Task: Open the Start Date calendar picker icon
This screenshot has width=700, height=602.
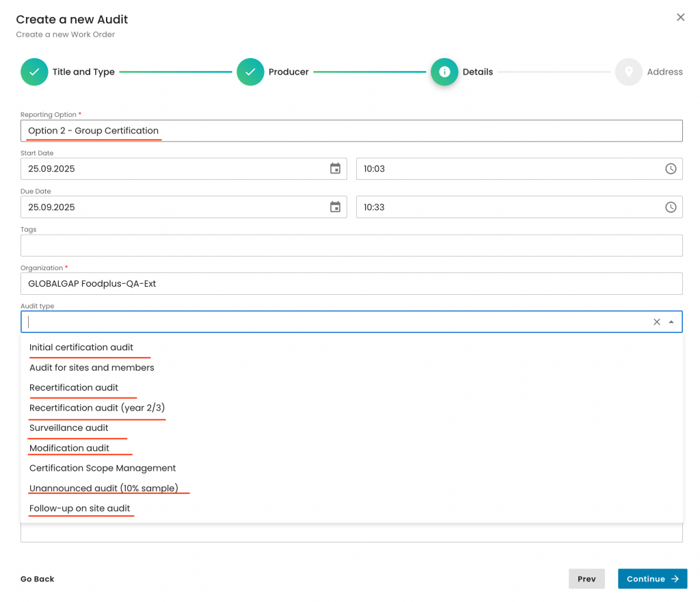Action: (335, 169)
